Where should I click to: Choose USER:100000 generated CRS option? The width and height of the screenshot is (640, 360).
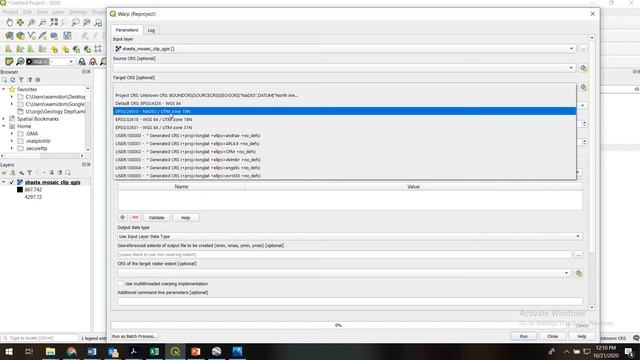(344, 135)
